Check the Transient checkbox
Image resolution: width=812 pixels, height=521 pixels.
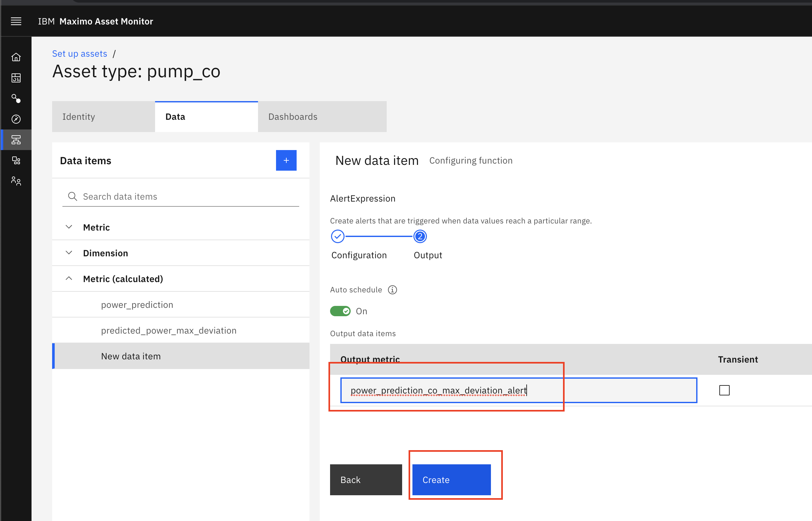[724, 390]
